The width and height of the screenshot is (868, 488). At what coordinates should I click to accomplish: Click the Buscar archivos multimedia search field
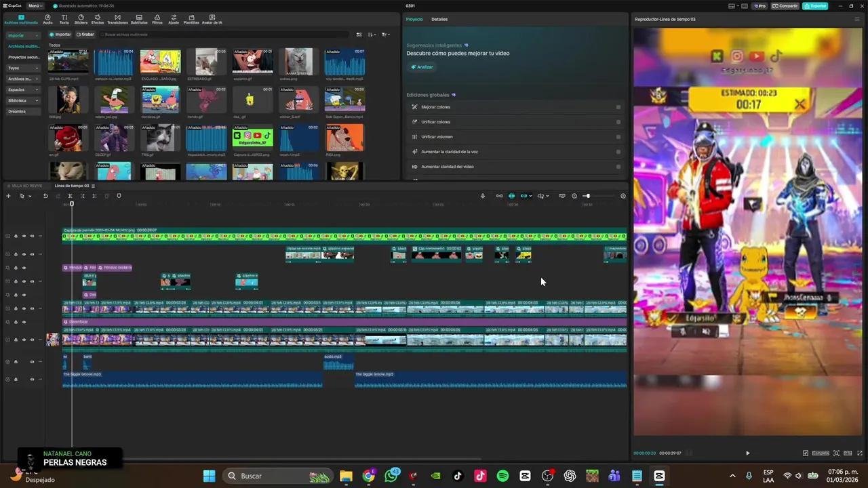pos(224,35)
